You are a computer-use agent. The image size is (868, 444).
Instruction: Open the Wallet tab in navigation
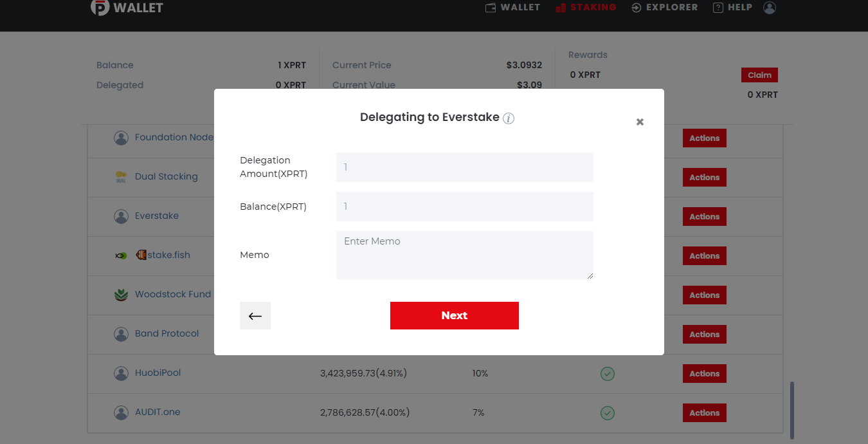click(512, 8)
